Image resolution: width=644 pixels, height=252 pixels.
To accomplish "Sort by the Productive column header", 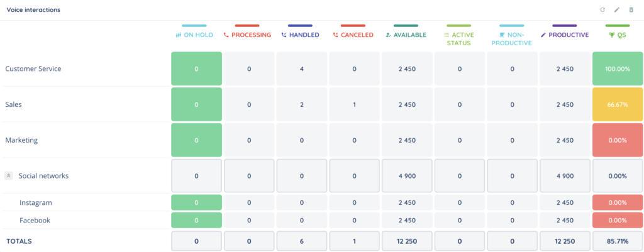I will pos(565,35).
